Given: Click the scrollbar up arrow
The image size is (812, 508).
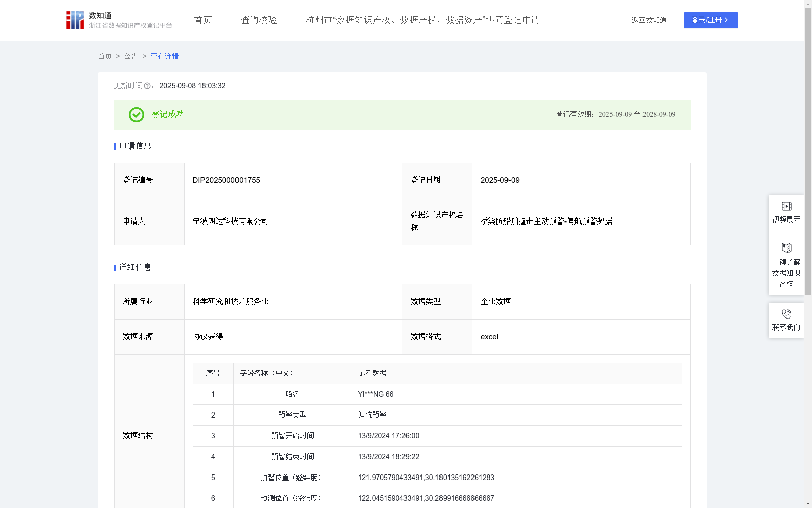Looking at the screenshot, I should coord(808,4).
